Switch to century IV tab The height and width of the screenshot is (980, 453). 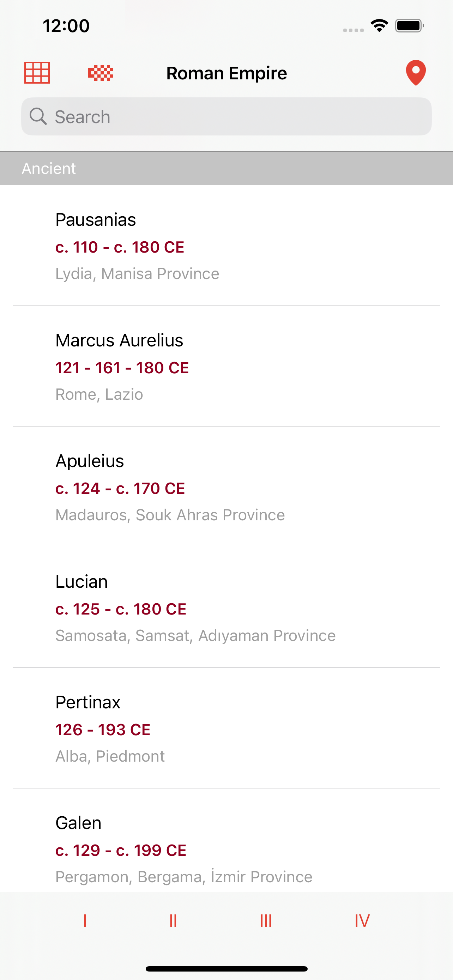coord(362,921)
